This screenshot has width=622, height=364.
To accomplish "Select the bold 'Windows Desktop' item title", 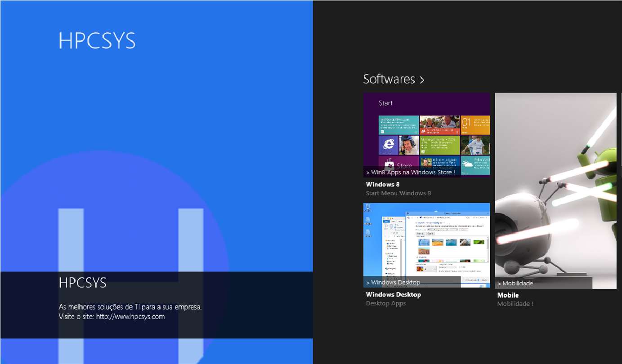I will [394, 295].
